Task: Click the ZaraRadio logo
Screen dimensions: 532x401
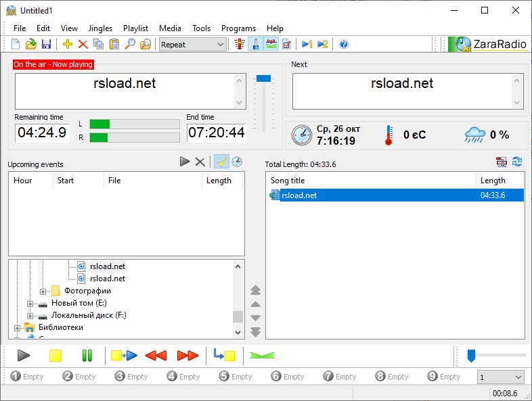Action: coord(488,44)
